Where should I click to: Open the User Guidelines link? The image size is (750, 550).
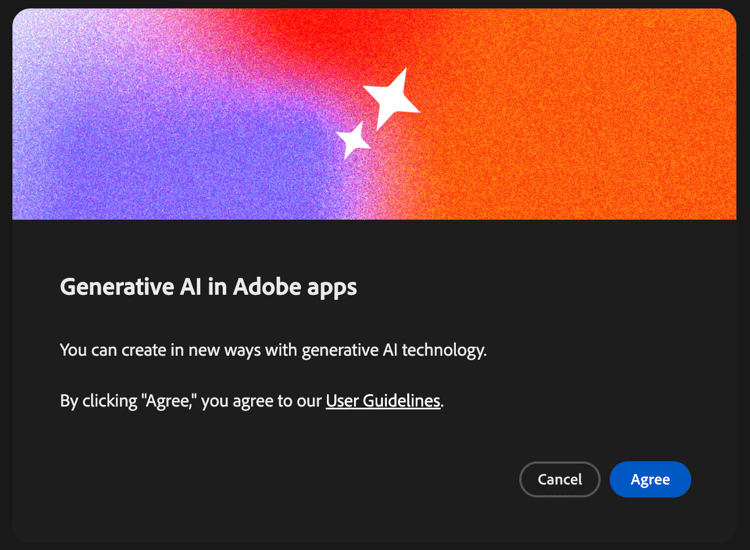pos(383,401)
